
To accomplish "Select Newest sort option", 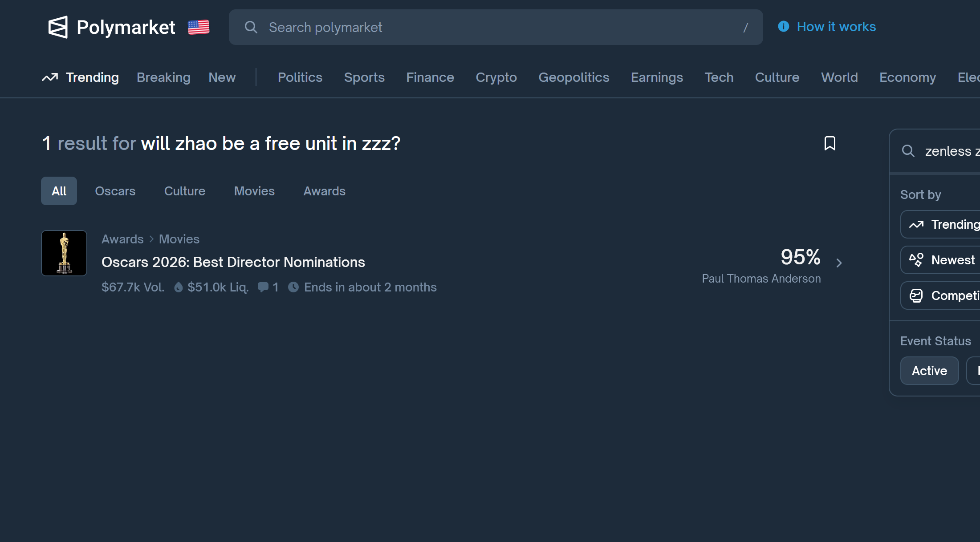I will click(x=944, y=260).
